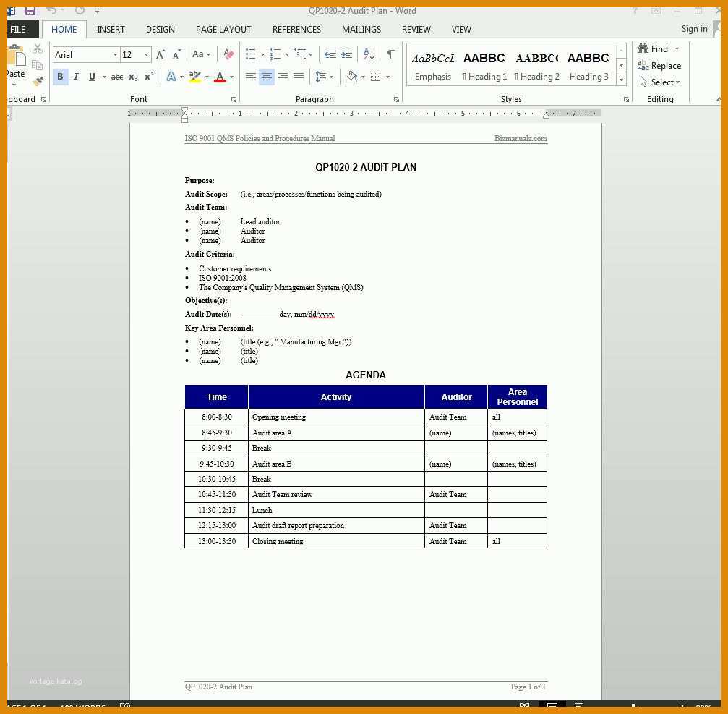Click the Grow Font icon

(x=160, y=55)
